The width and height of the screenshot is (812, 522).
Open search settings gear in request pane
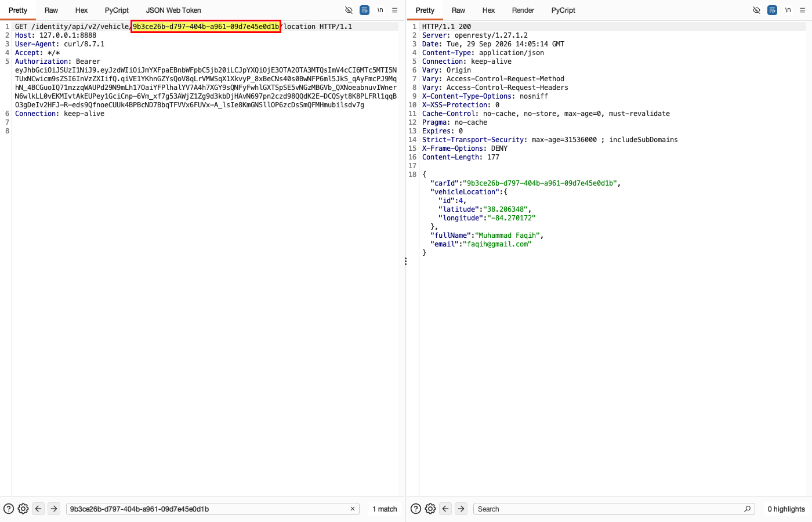23,509
